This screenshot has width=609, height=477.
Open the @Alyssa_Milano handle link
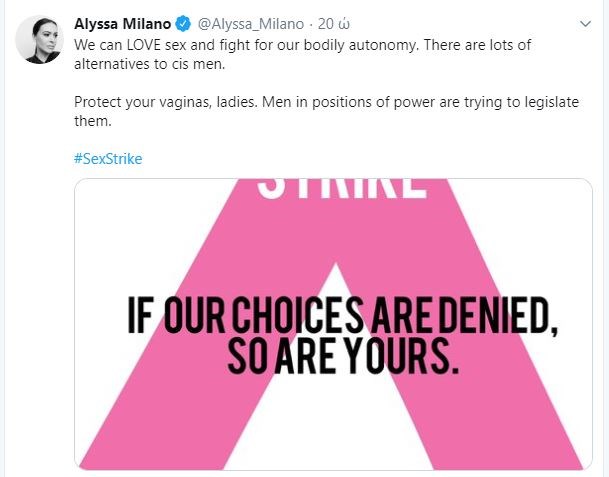point(248,22)
